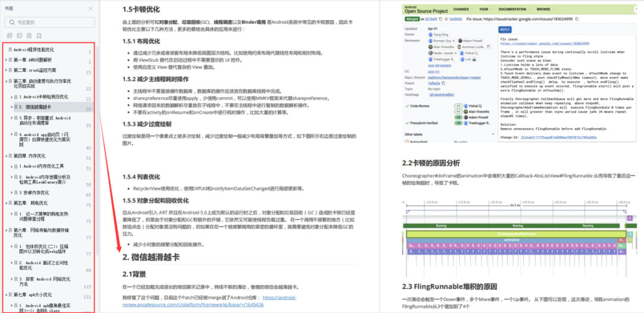Jump to the 第四章.内存优化 bookmark
The image size is (644, 313).
pyautogui.click(x=30, y=156)
